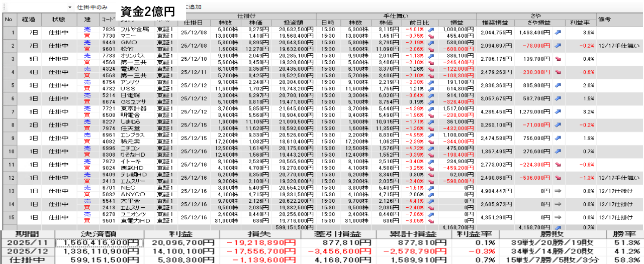Click the 投資額 column header
This screenshot has width=644, height=264.
[x=293, y=23]
